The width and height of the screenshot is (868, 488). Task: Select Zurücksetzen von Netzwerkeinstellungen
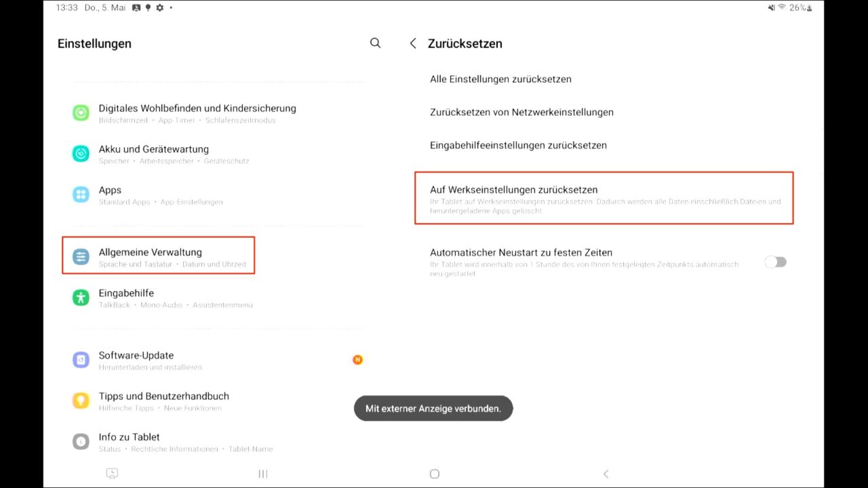pos(521,113)
